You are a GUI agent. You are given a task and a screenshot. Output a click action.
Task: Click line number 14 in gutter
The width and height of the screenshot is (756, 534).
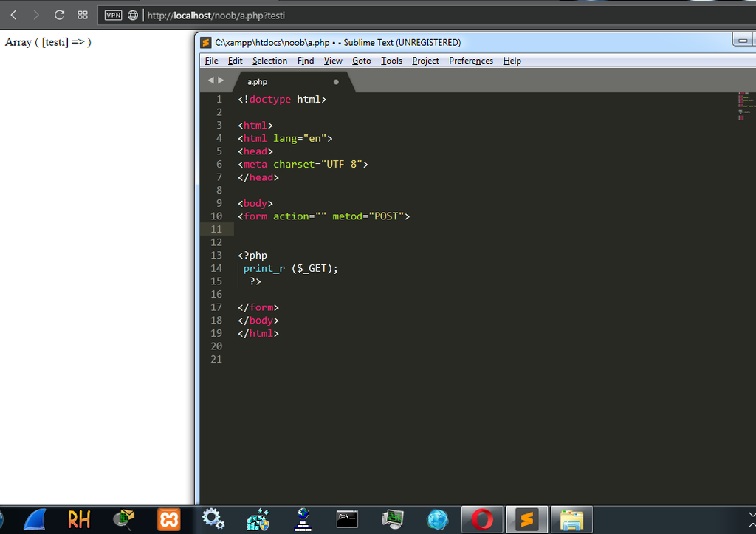tap(216, 268)
